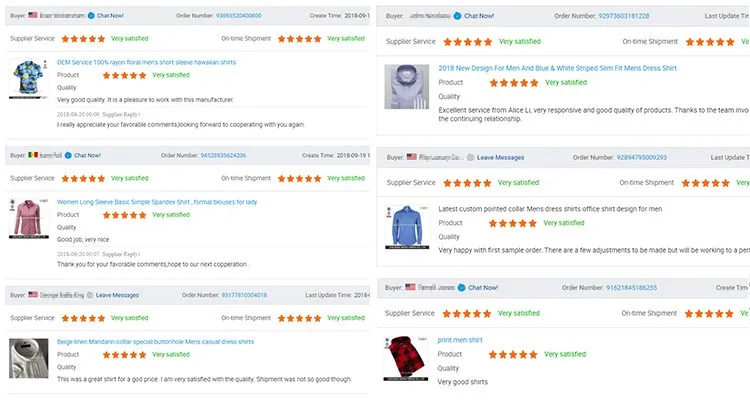Click the Senegal flag icon beside the buyer
This screenshot has height=400, width=750.
point(34,155)
